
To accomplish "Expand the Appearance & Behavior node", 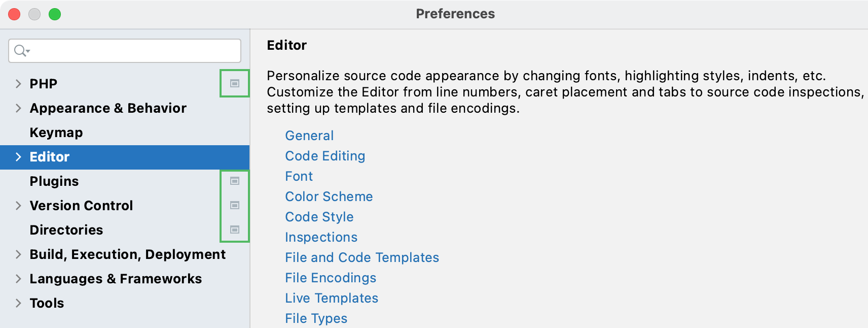I will pyautogui.click(x=18, y=108).
